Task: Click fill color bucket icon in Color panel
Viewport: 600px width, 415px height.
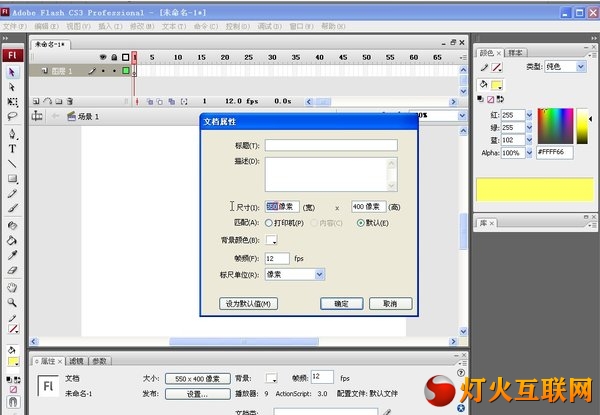Action: [483, 85]
